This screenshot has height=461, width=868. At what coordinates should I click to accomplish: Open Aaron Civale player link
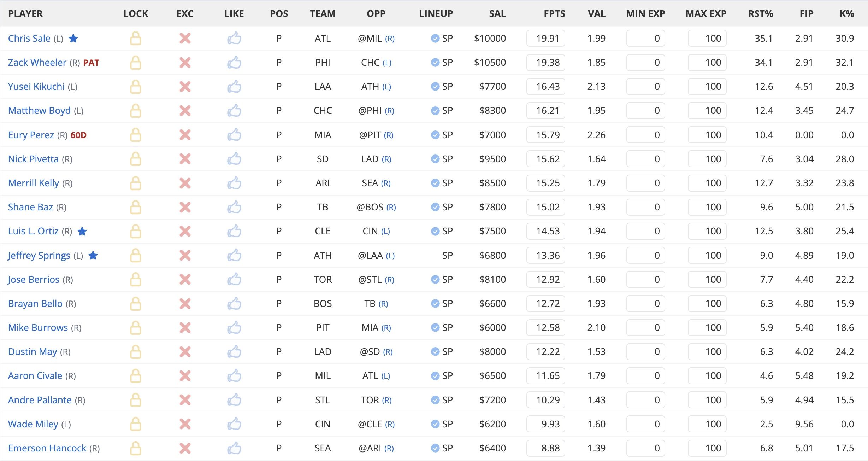tap(35, 376)
